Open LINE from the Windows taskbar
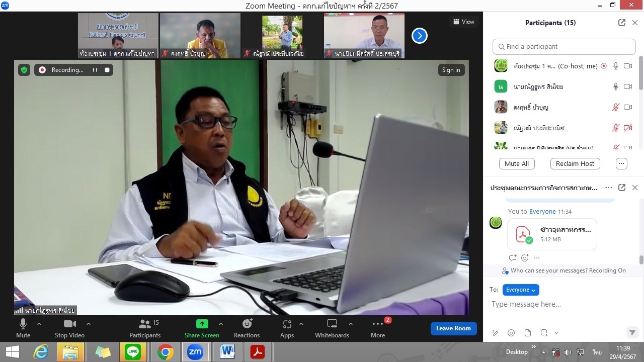This screenshot has width=644, height=362. point(133,352)
